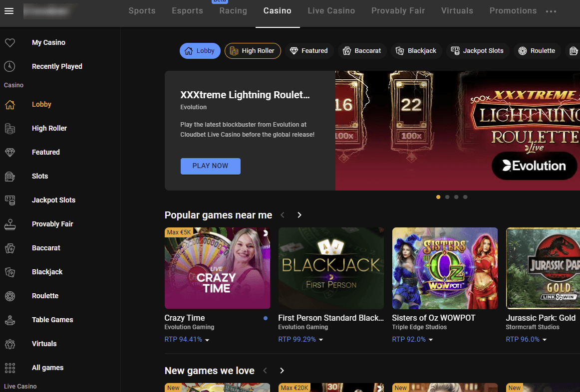Click the All games grid icon

click(x=10, y=368)
